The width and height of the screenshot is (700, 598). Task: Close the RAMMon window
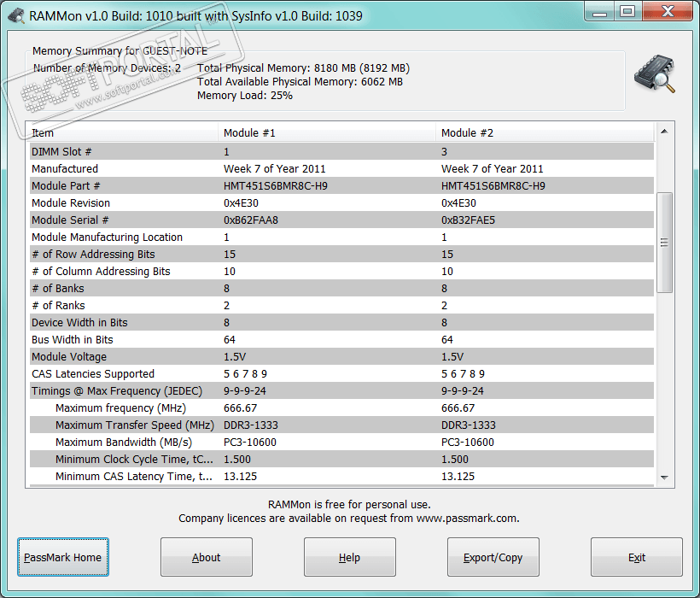(668, 11)
